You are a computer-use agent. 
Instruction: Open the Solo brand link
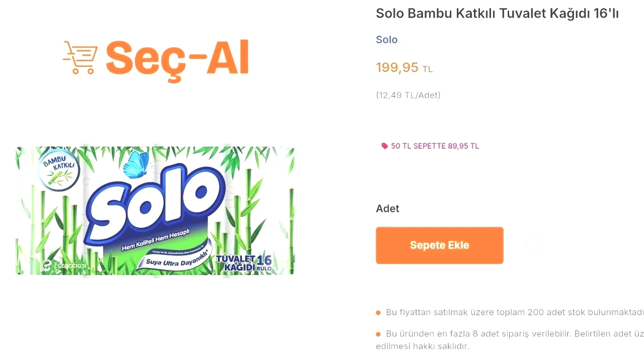[386, 40]
